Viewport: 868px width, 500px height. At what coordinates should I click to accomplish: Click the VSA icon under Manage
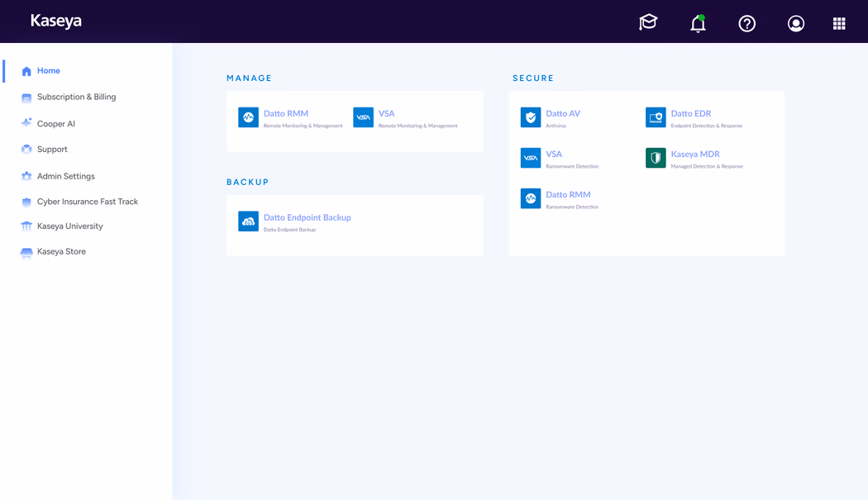coord(363,117)
